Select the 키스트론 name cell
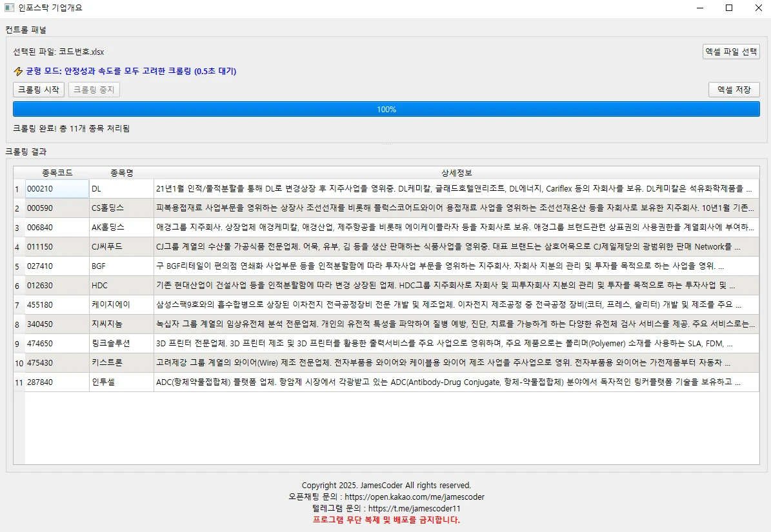The width and height of the screenshot is (771, 532). coord(121,362)
